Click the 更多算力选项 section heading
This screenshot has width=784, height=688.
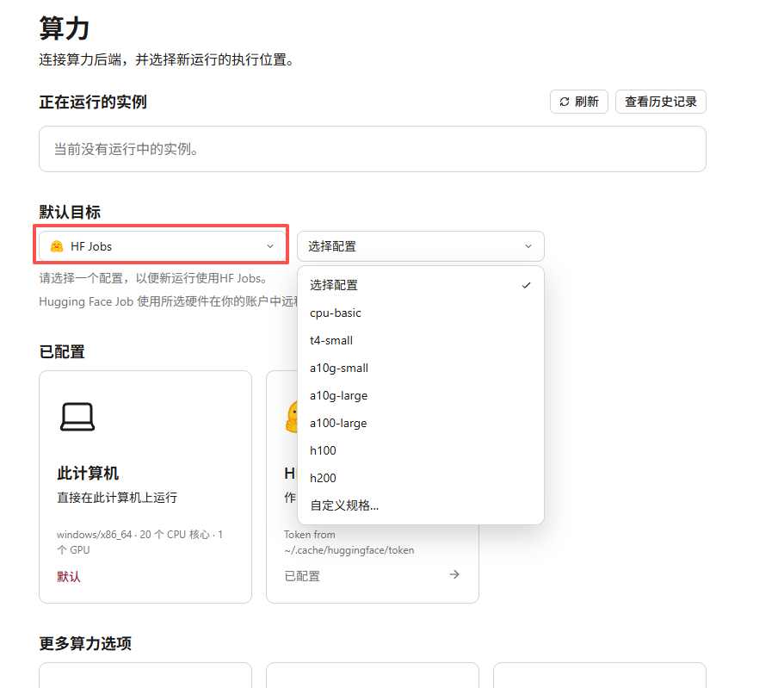85,643
